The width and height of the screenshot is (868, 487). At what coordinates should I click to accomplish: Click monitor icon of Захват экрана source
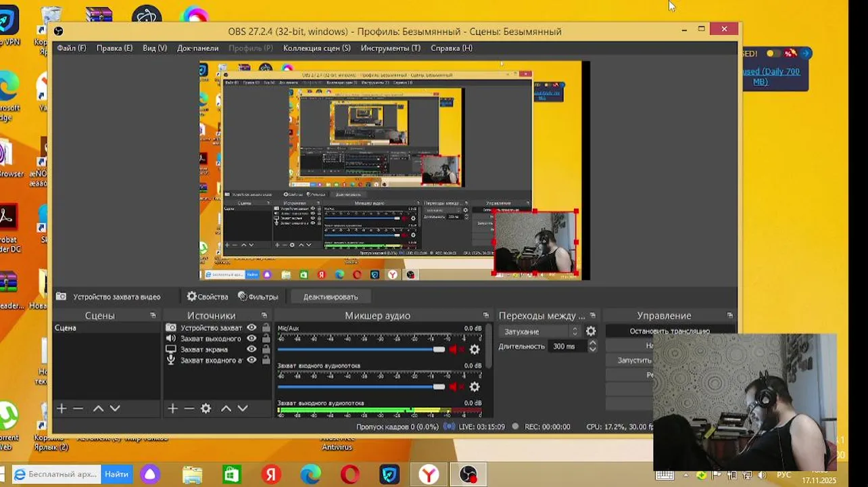pos(171,349)
